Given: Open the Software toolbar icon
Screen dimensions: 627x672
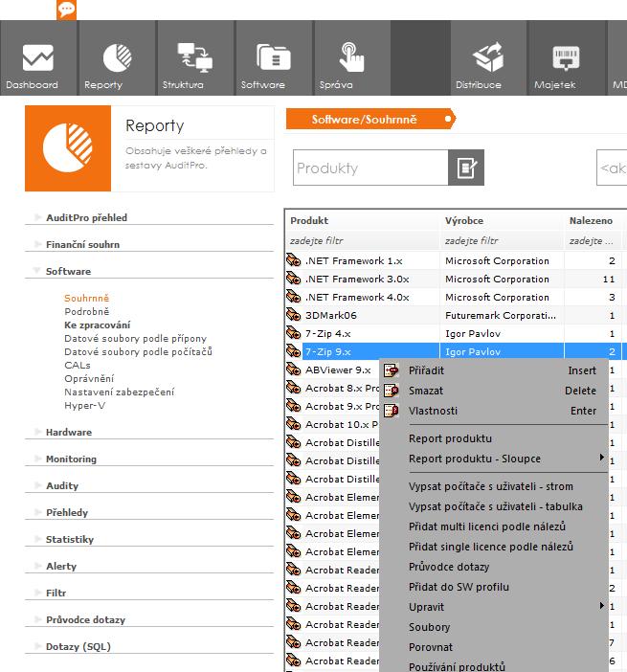Looking at the screenshot, I should (x=274, y=57).
